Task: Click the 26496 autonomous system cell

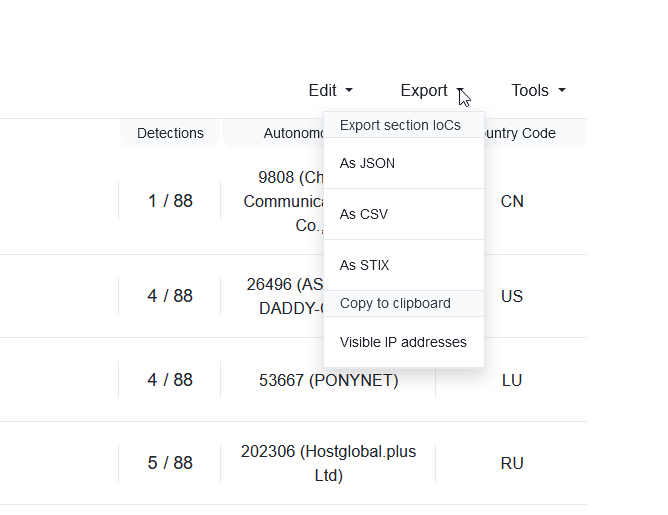Action: click(285, 296)
